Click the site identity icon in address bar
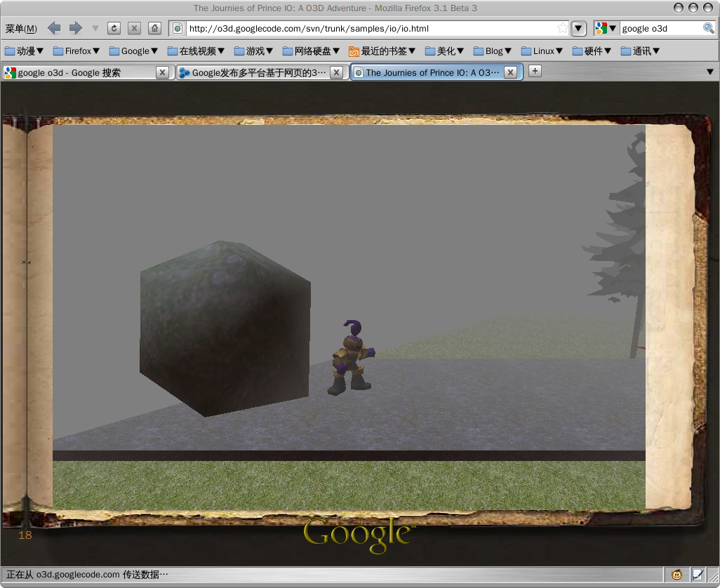The width and height of the screenshot is (720, 588). point(178,29)
